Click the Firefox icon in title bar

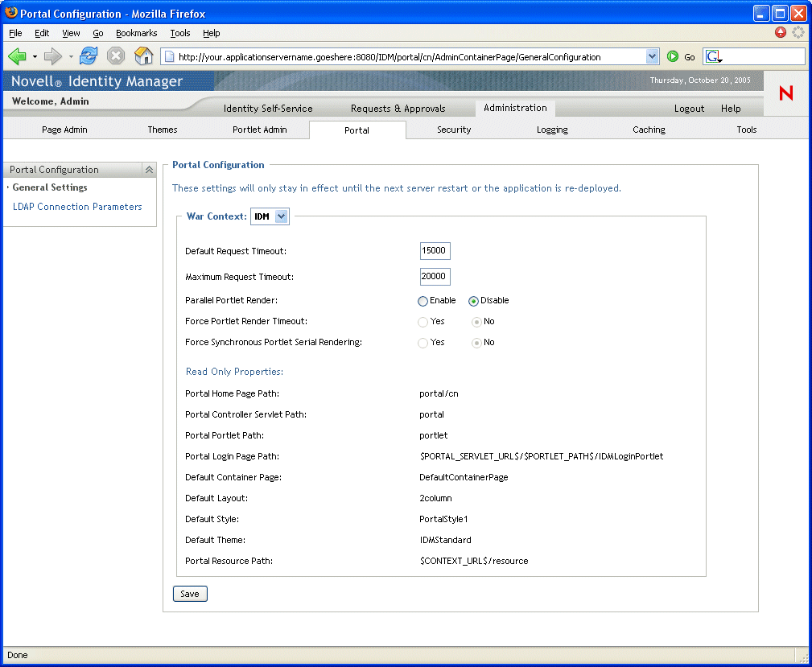(x=10, y=13)
